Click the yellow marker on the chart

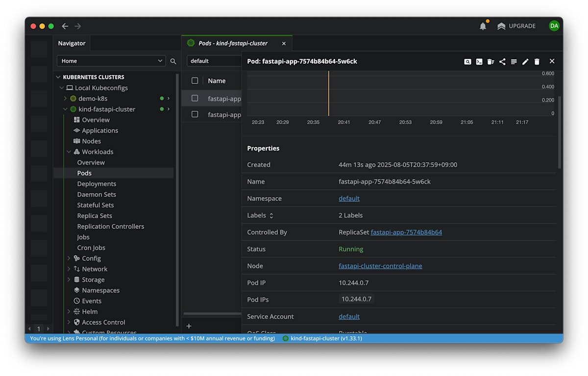pos(329,93)
